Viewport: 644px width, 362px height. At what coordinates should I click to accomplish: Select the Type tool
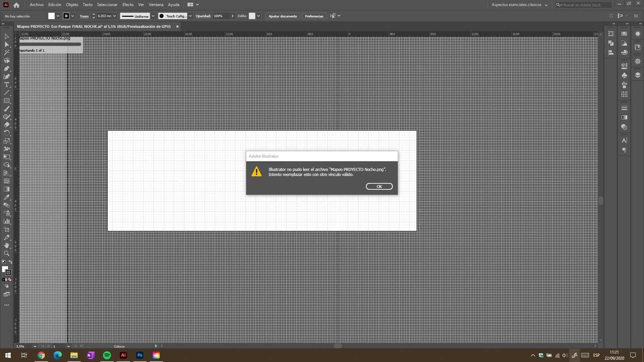click(x=6, y=84)
